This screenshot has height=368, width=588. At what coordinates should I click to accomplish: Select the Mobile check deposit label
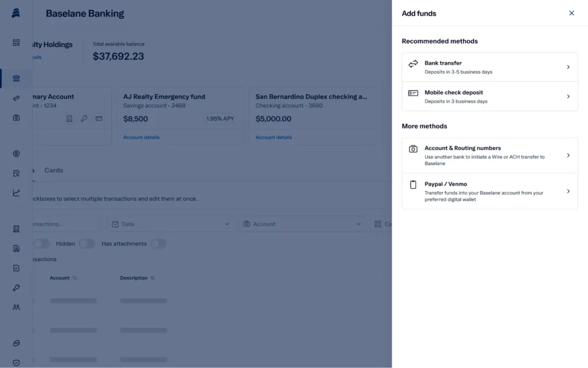[454, 93]
